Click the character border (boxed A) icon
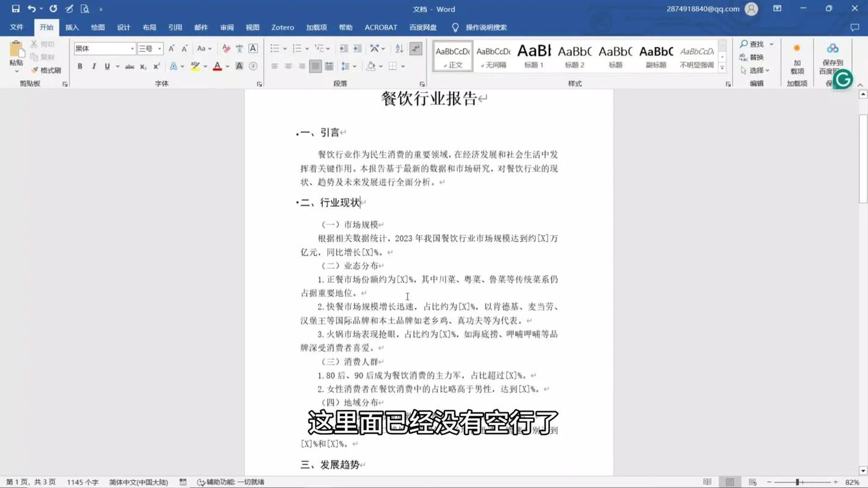This screenshot has width=868, height=488. (253, 48)
